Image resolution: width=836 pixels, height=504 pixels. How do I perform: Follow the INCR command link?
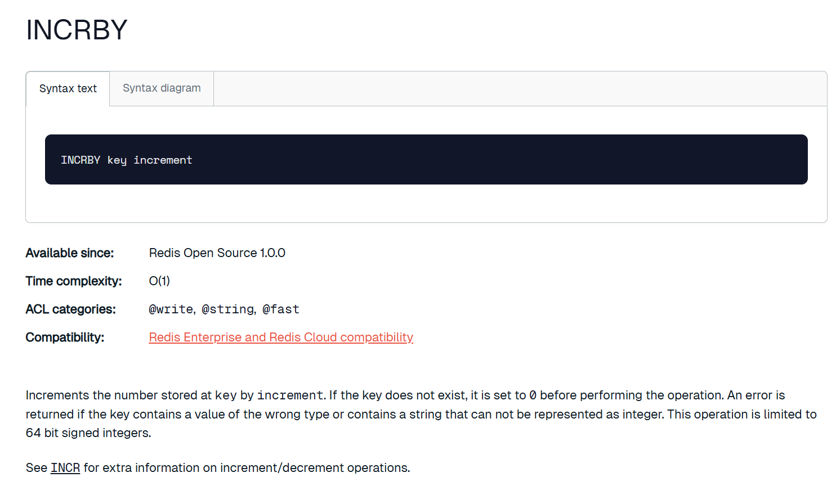65,468
